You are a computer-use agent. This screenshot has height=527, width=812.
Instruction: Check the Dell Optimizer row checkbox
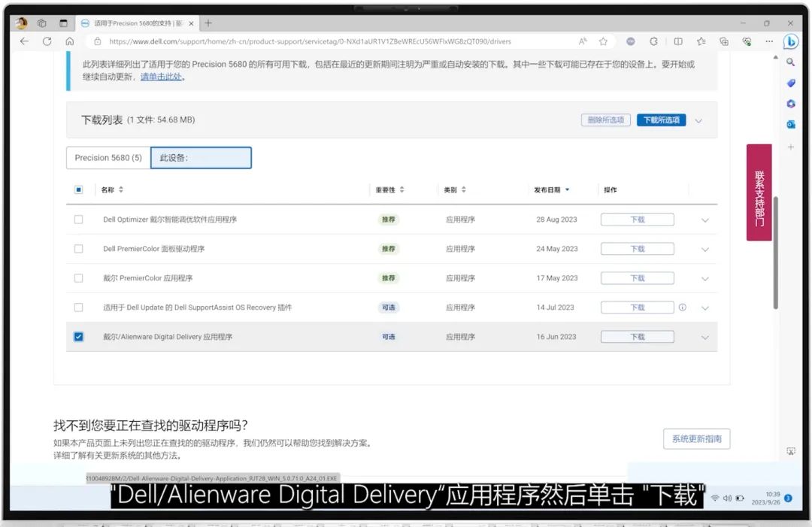(x=79, y=220)
